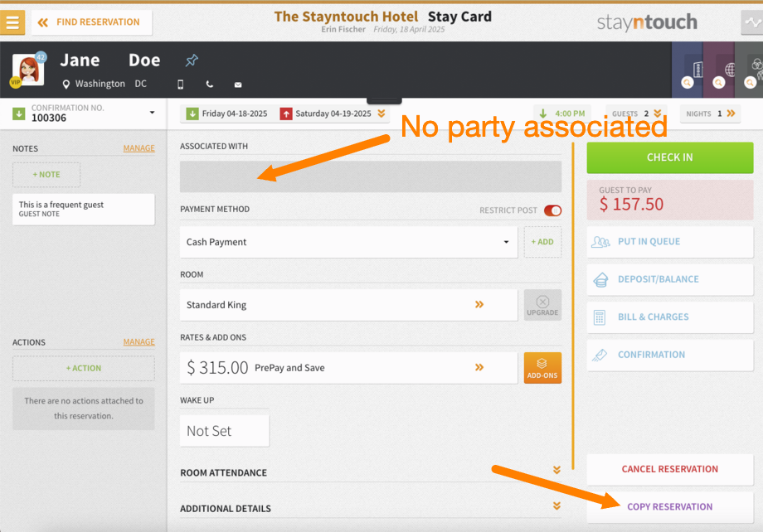The height and width of the screenshot is (532, 763).
Task: Click the mobile phone icon
Action: 181,85
